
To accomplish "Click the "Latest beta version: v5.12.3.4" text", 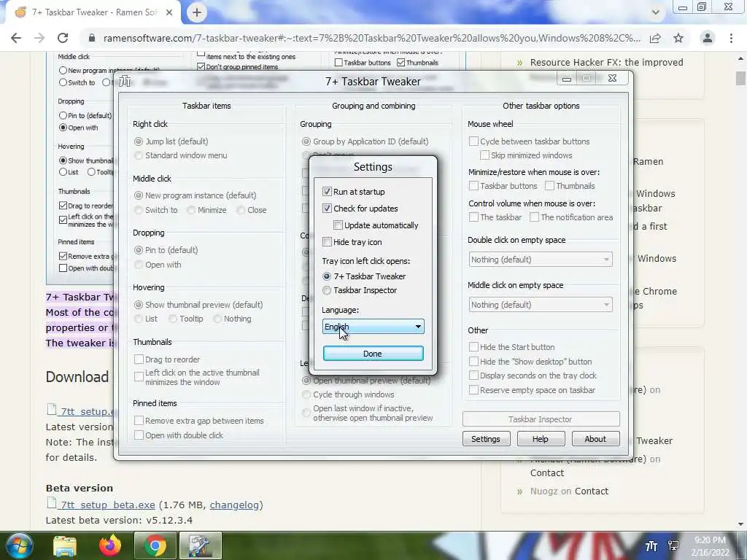I will pyautogui.click(x=119, y=520).
